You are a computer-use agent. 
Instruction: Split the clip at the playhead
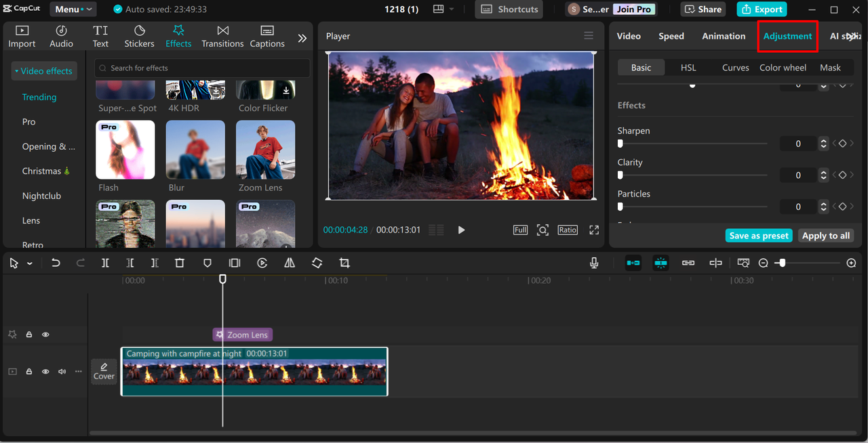(x=105, y=263)
